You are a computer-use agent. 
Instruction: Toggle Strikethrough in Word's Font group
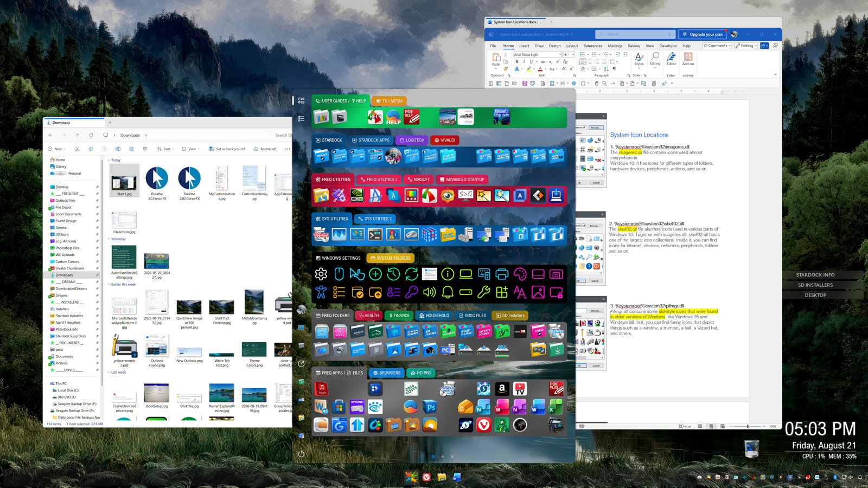tap(543, 62)
